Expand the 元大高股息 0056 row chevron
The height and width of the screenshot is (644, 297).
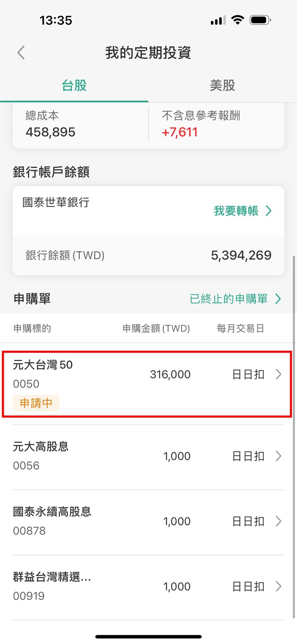point(279,456)
